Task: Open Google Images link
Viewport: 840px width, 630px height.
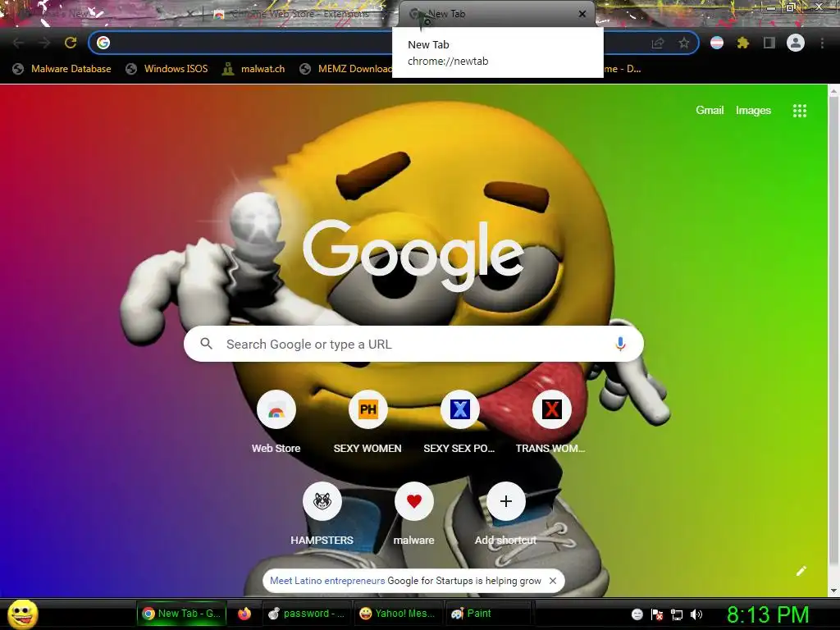Action: pyautogui.click(x=753, y=111)
